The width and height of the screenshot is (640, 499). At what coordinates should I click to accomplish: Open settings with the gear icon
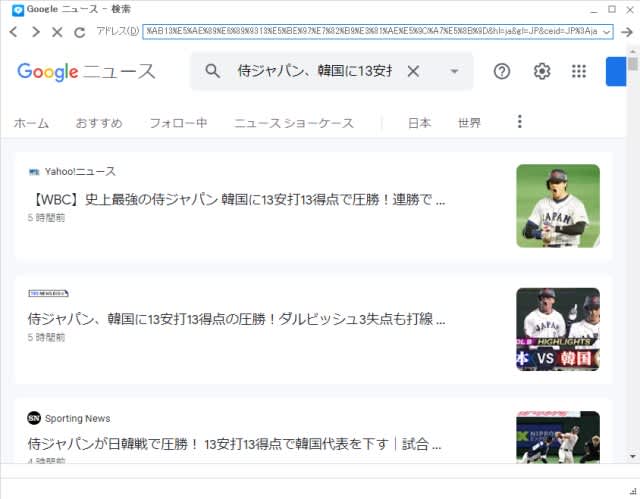click(542, 71)
